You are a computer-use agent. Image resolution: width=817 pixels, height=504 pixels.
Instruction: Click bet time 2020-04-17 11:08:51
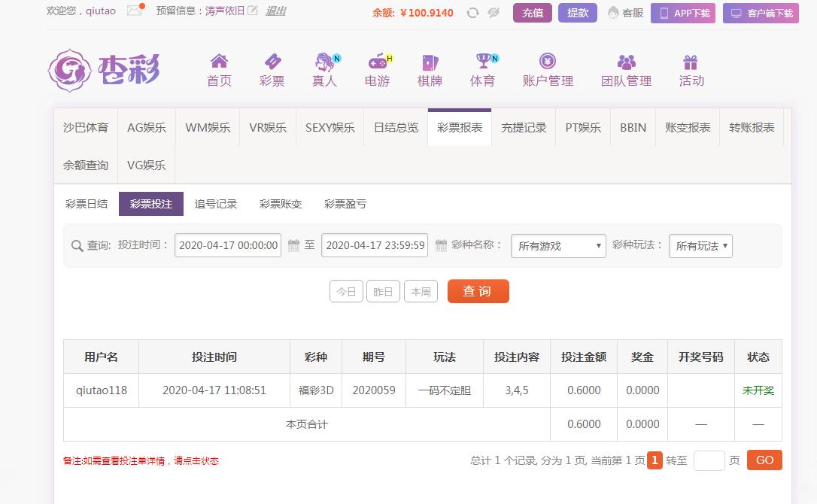coord(214,390)
